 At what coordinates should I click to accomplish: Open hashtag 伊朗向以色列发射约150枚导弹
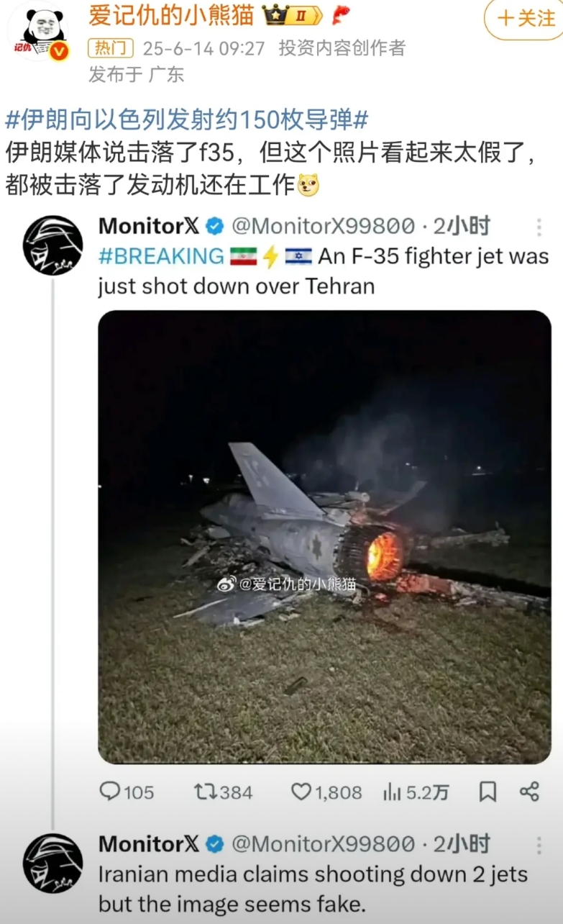tap(187, 119)
